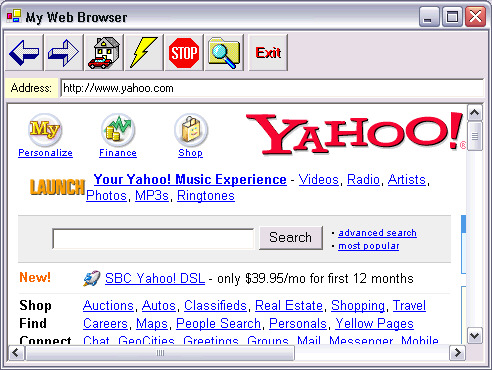Click the Search button

291,238
